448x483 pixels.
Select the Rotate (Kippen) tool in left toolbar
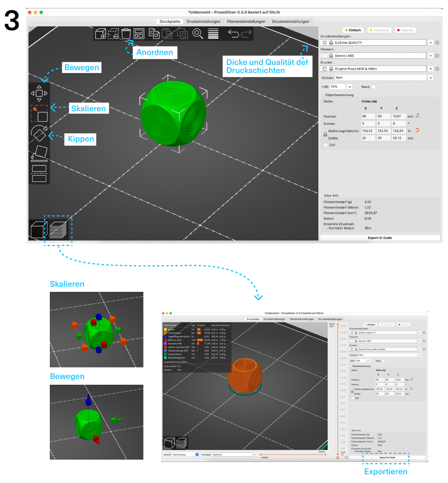39,133
